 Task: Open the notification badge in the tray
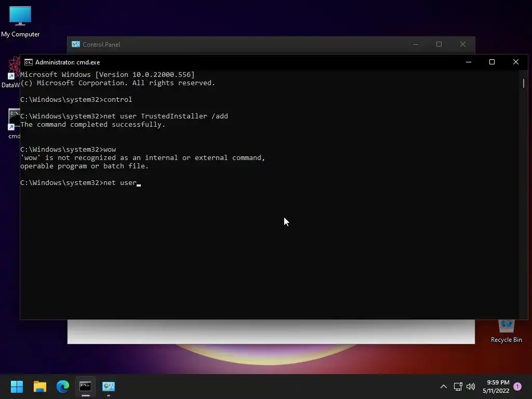click(x=517, y=387)
